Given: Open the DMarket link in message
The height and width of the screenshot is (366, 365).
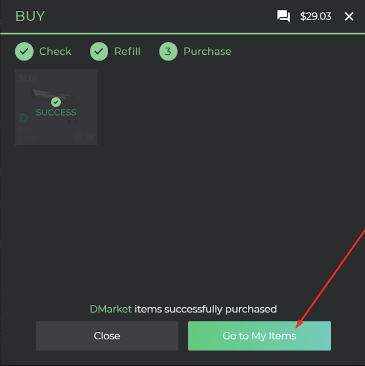Looking at the screenshot, I should point(111,309).
